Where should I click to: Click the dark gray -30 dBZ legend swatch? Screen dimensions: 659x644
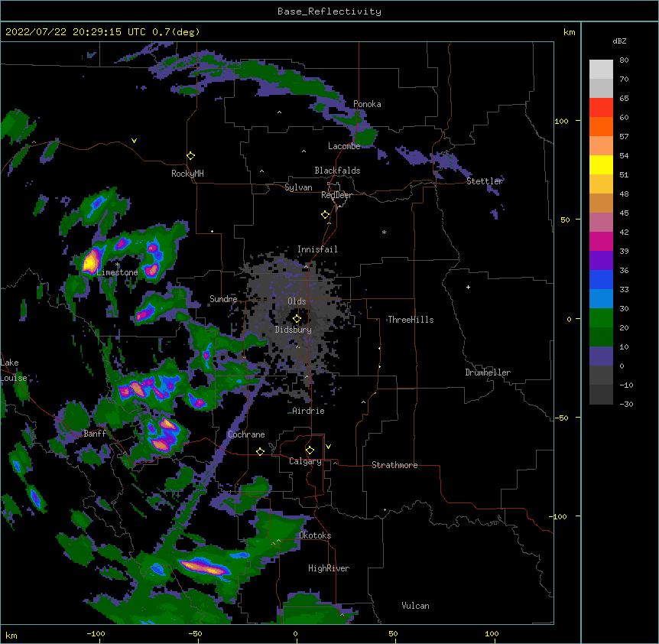tap(601, 395)
